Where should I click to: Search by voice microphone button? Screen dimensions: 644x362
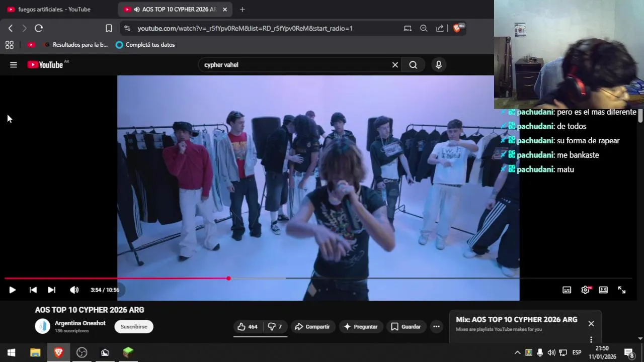[x=439, y=65]
